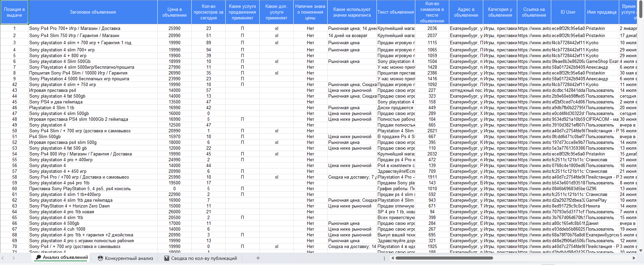Click title Sony playstation 4 slim + 700 игр + Гарантия 1 год
The image size is (644, 265).
(x=80, y=43)
